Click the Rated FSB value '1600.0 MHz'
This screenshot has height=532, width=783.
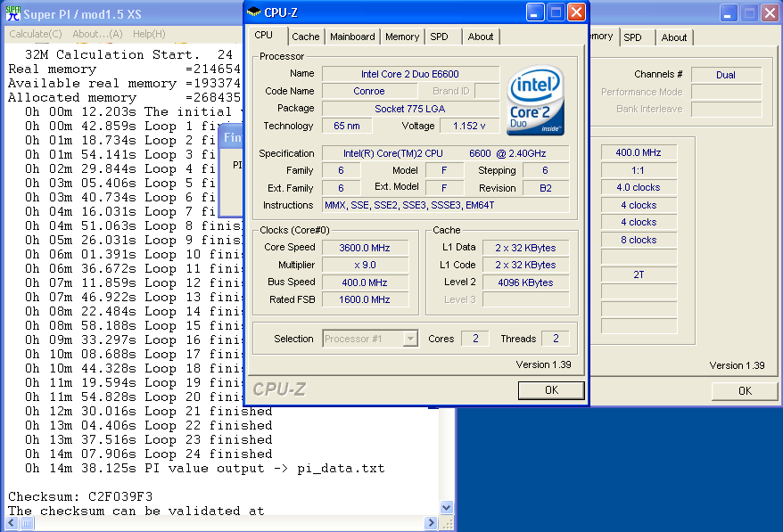tap(365, 299)
